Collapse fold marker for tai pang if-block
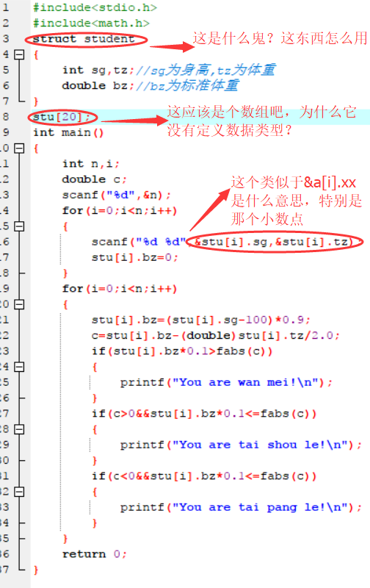The width and height of the screenshot is (370, 588). (19, 492)
